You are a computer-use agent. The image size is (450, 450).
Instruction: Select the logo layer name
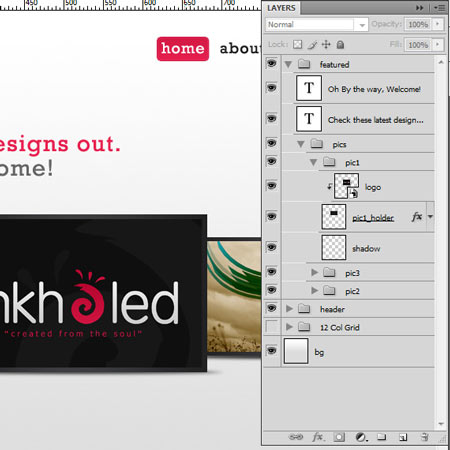point(373,187)
